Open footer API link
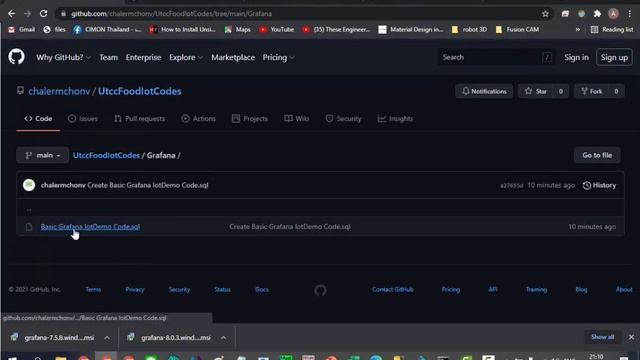 [x=493, y=289]
